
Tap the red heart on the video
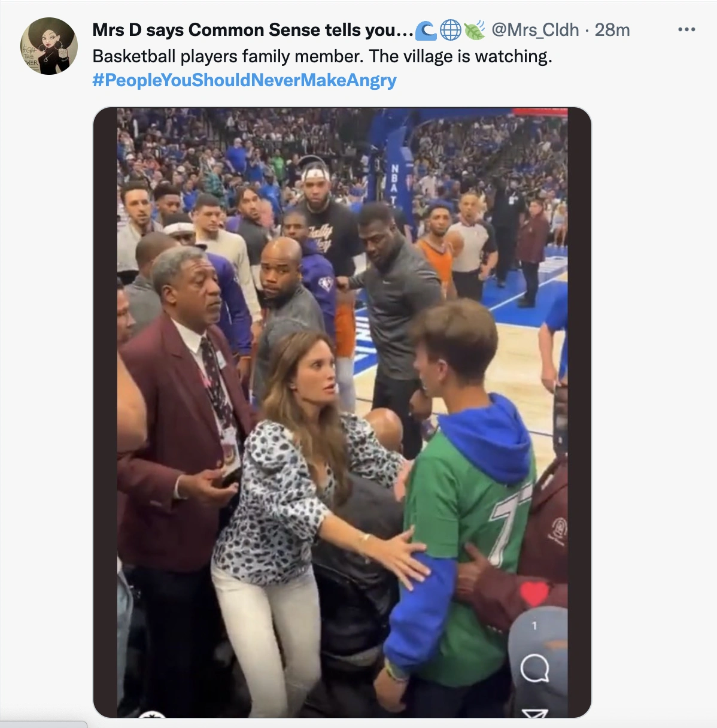(534, 593)
